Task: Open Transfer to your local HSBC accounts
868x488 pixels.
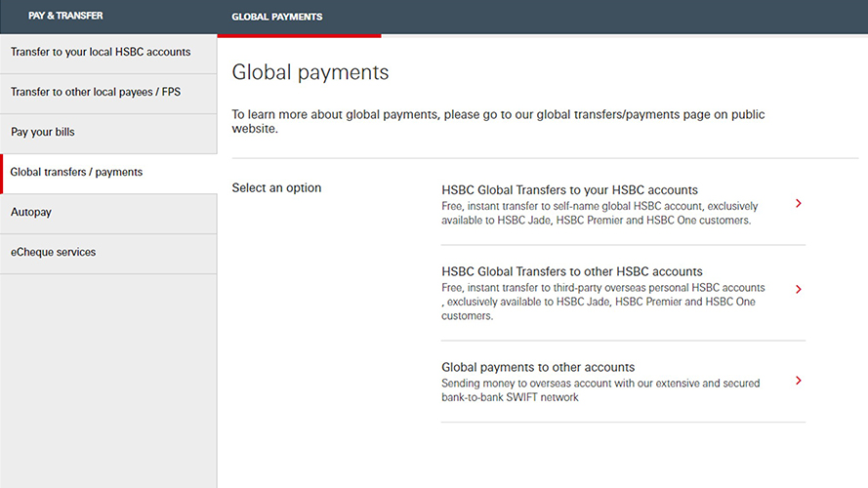Action: [x=108, y=53]
